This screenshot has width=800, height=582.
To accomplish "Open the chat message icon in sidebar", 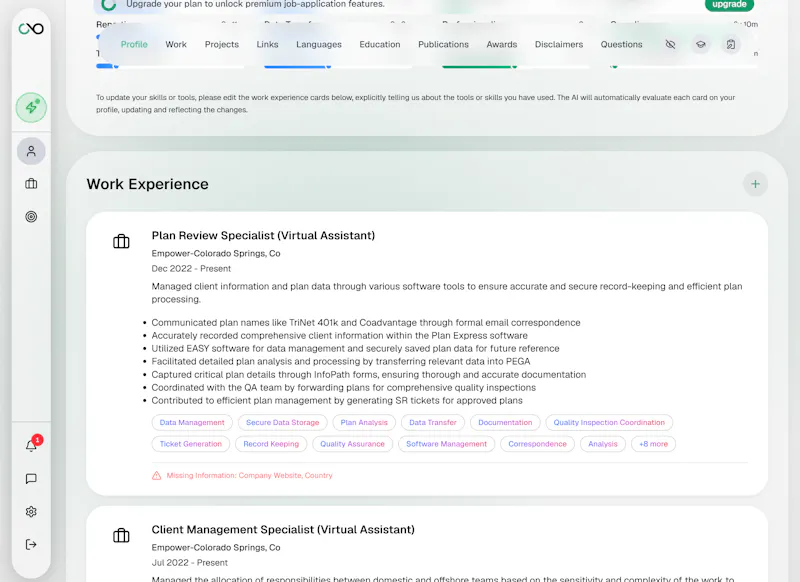I will [31, 478].
